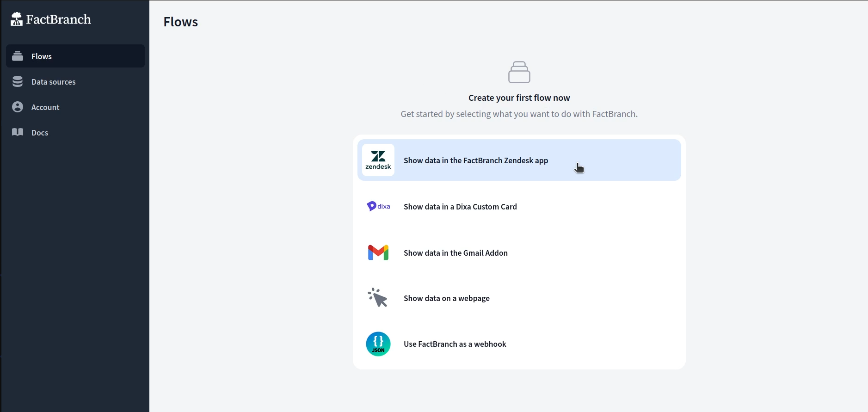Click the Zendesk logo icon
The width and height of the screenshot is (868, 412).
pos(378,160)
